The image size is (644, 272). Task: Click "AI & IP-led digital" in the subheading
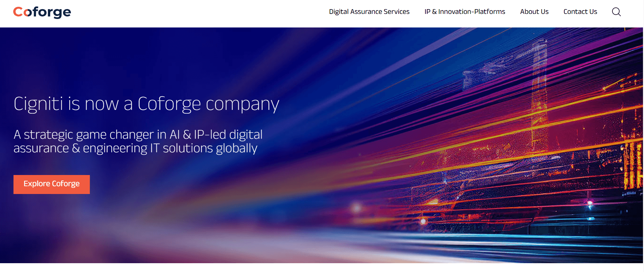point(216,135)
